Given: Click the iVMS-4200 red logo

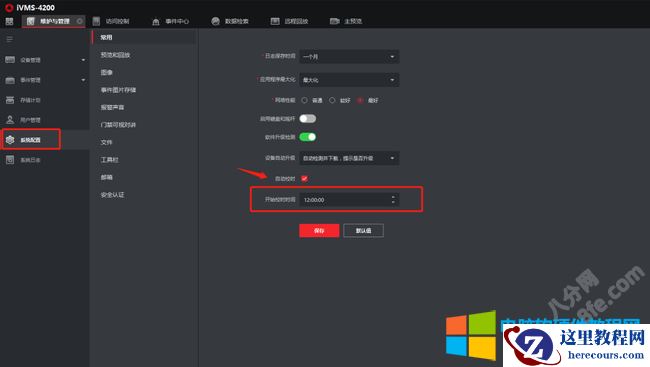Looking at the screenshot, I should click(x=9, y=7).
